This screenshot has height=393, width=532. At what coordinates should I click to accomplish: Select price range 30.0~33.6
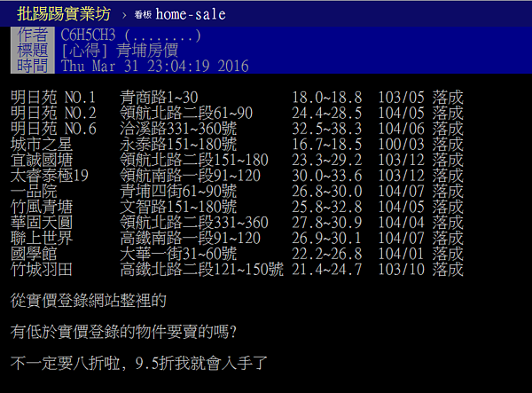327,176
